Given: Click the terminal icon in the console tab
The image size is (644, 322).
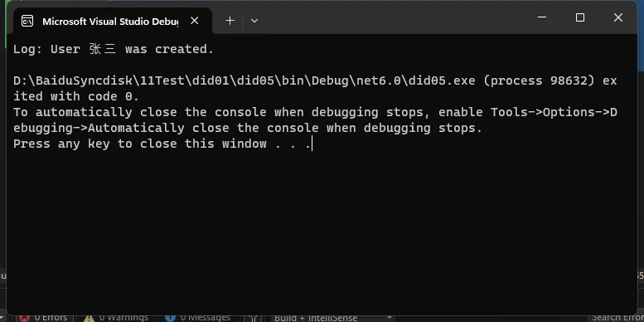Looking at the screenshot, I should (x=27, y=21).
